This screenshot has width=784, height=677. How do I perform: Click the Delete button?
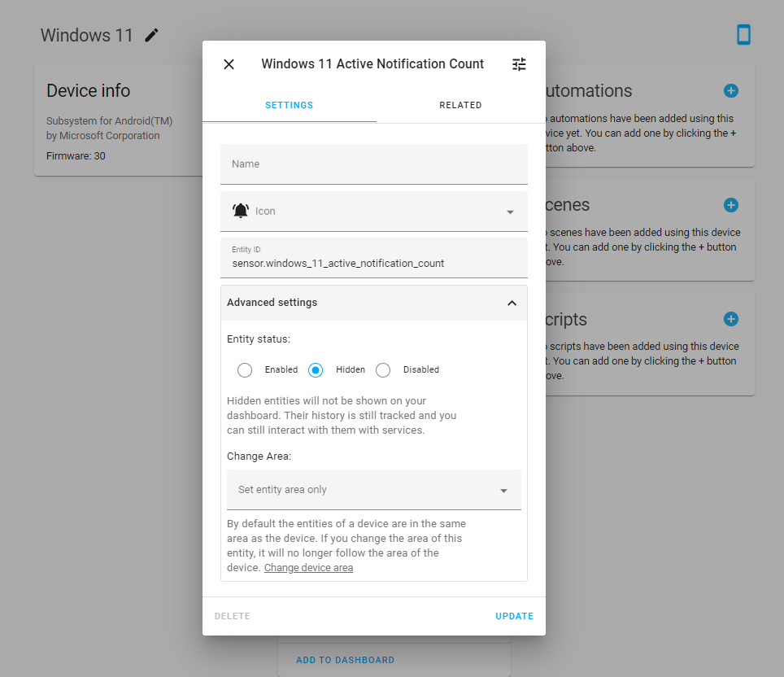click(x=233, y=616)
